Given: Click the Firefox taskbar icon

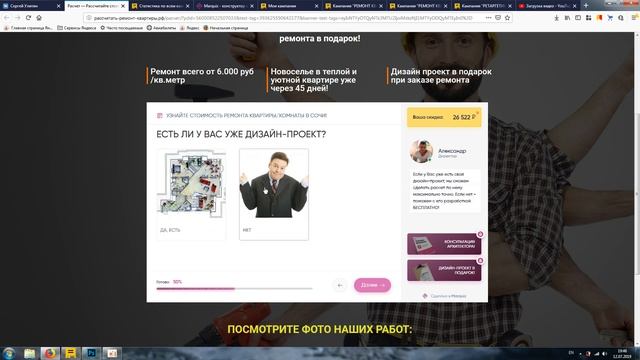Looking at the screenshot, I should click(50, 353).
